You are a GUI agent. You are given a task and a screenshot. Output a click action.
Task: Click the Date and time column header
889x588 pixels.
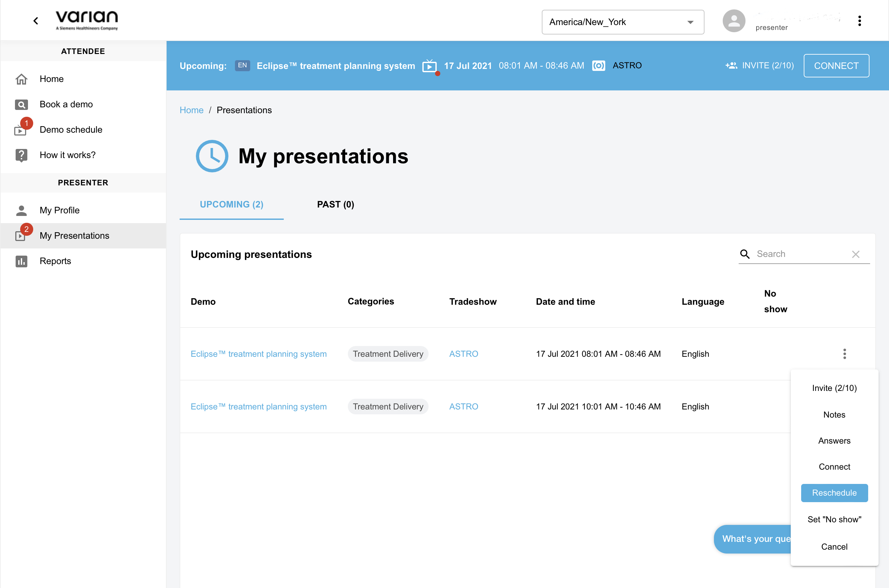(x=565, y=302)
